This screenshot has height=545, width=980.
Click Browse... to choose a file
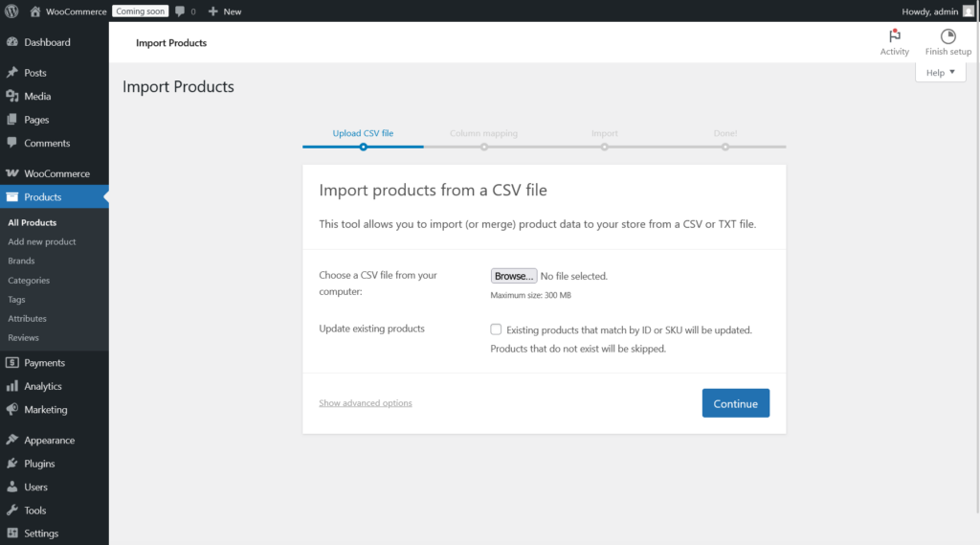tap(514, 276)
